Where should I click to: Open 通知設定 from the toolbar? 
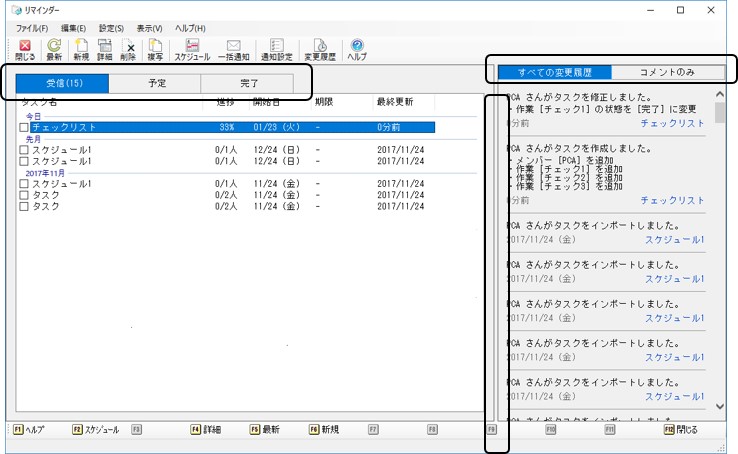276,50
